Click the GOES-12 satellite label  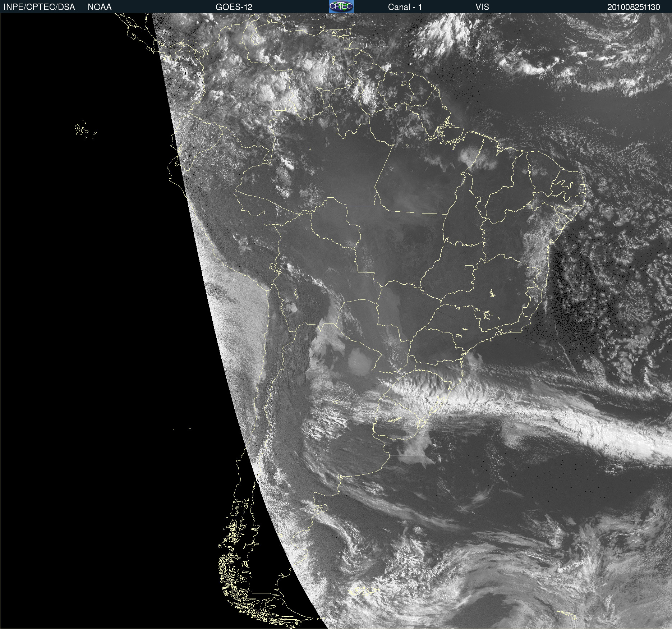point(234,7)
